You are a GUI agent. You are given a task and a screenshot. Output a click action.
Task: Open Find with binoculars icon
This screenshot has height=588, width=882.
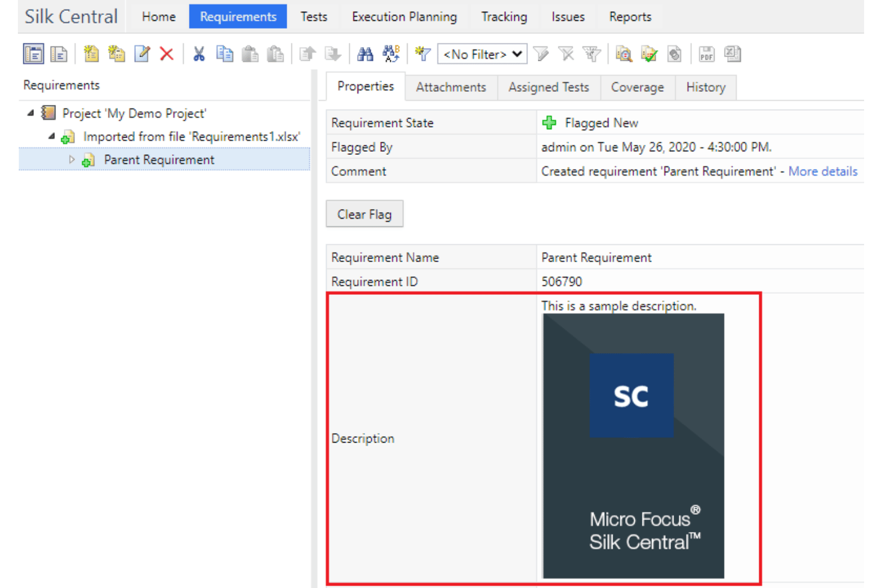[365, 54]
